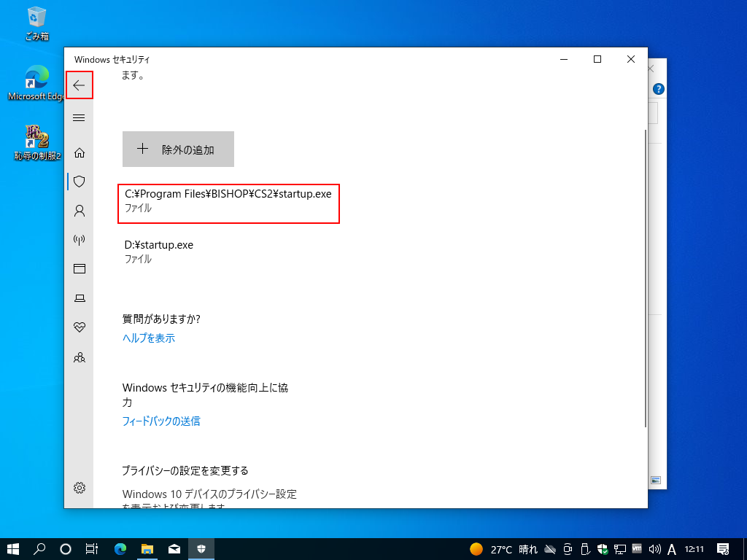Open Firewall & network protection from sidebar
747x560 pixels.
tap(79, 239)
